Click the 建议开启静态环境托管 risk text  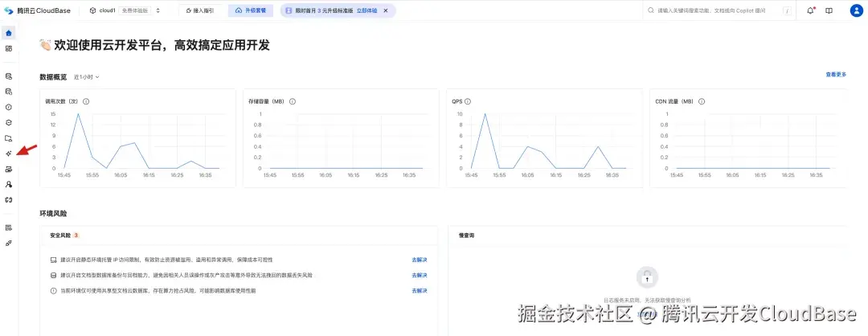click(166, 260)
